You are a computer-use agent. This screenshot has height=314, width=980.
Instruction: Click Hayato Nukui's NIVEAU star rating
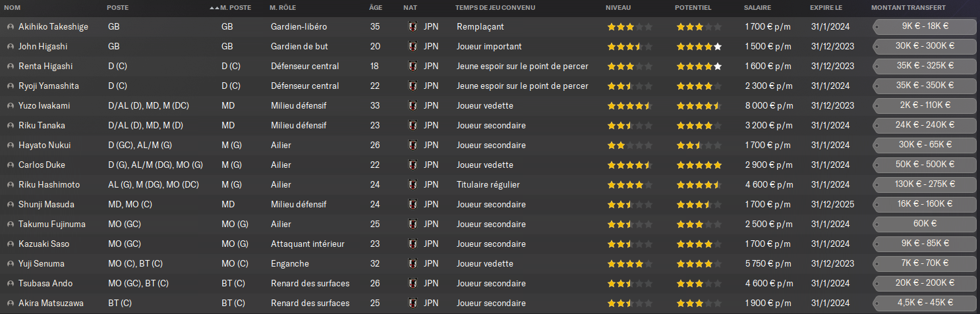pos(629,145)
